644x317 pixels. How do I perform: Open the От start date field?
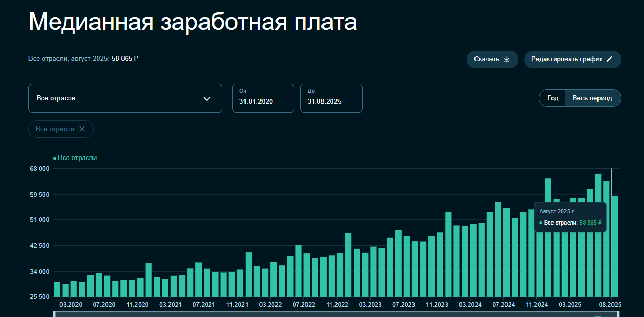(x=263, y=98)
